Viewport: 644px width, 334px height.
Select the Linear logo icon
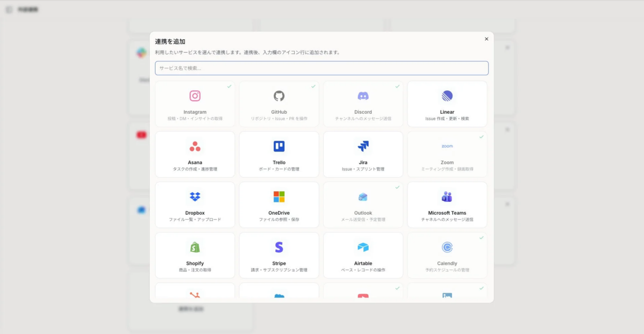[447, 96]
